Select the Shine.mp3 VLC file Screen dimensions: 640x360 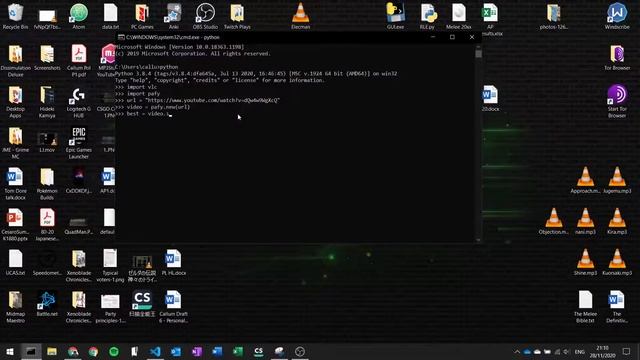585,262
